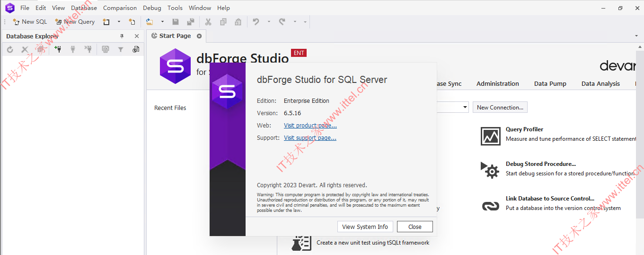Screen dimensions: 644x255
Task: Click the Undo arrow icon
Action: tap(256, 22)
